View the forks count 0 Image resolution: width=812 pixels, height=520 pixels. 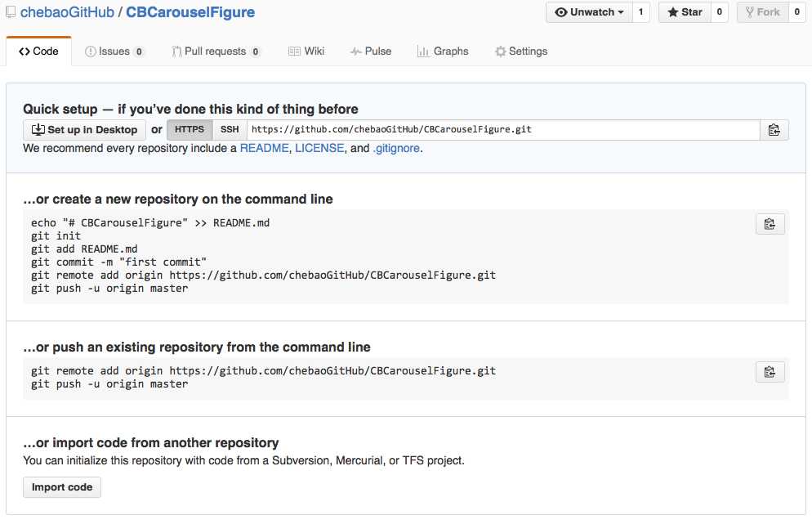coord(797,12)
